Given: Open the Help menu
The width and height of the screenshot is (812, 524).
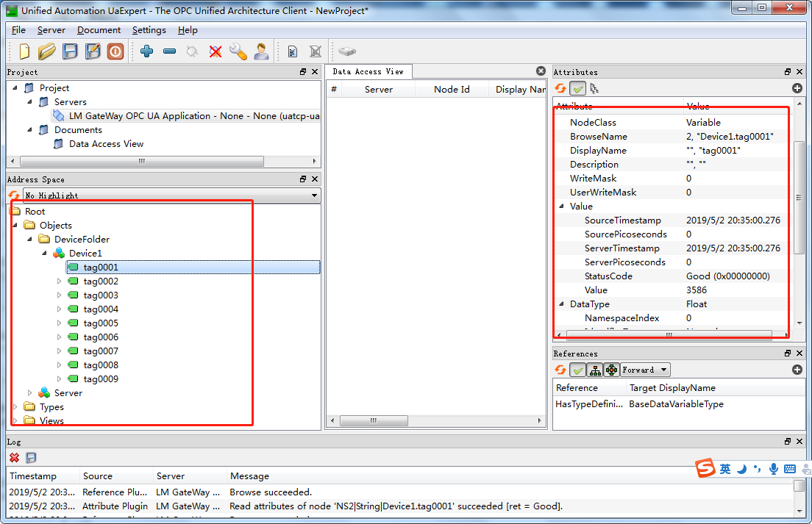Looking at the screenshot, I should tap(188, 30).
